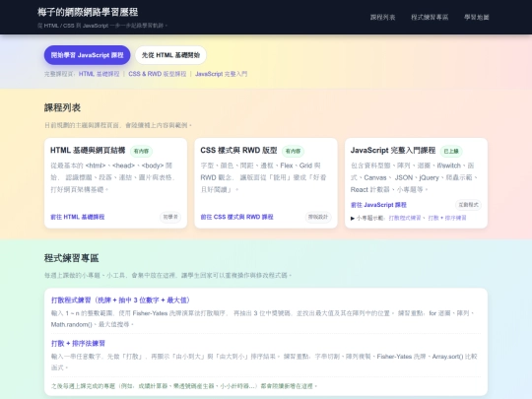Viewport: 532px width, 399px height.
Task: Click 已上線 badge on JavaScript card
Action: (x=451, y=151)
